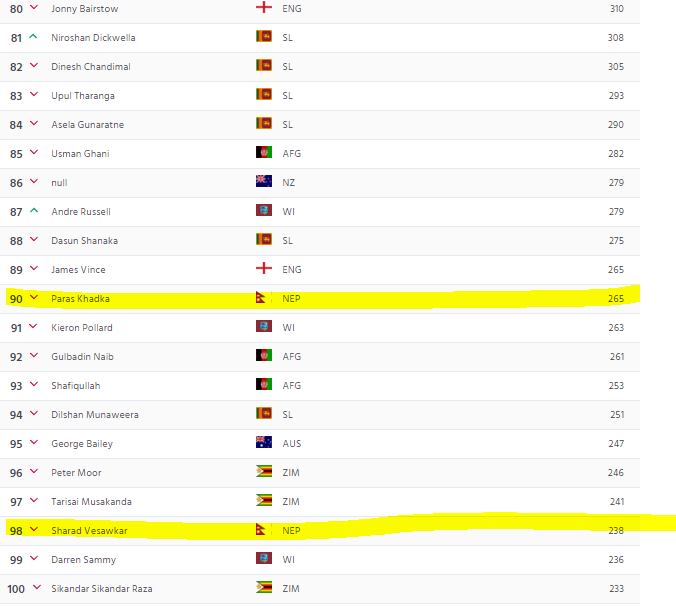The width and height of the screenshot is (676, 606).
Task: Click the Zimbabwe flag beside Peter Moor
Action: 264,472
